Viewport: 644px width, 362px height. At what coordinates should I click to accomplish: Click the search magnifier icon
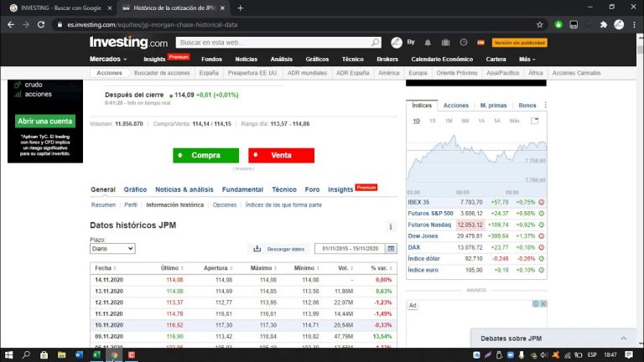(x=374, y=42)
